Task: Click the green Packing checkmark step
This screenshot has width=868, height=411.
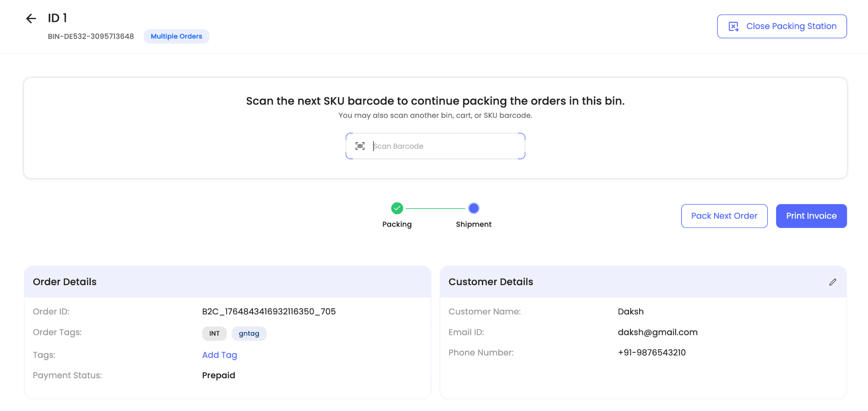Action: pos(397,208)
